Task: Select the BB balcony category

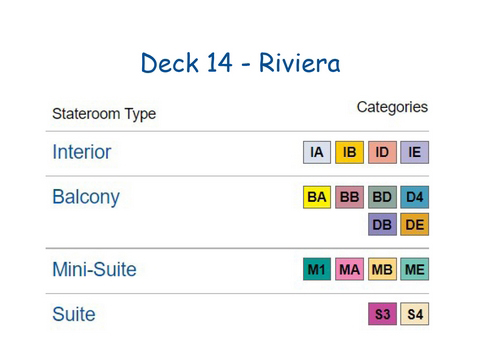Action: pos(349,197)
